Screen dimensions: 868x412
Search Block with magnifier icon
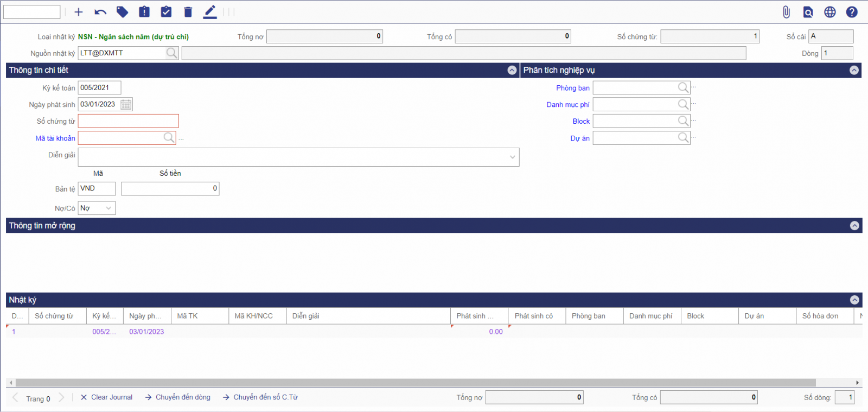(x=683, y=121)
